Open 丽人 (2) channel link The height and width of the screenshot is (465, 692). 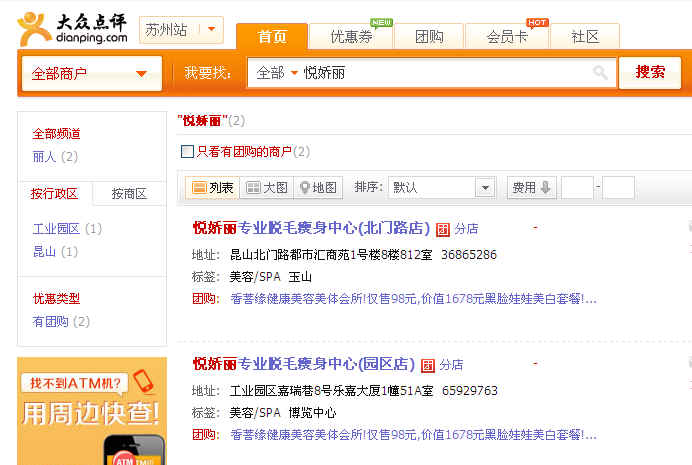click(55, 157)
